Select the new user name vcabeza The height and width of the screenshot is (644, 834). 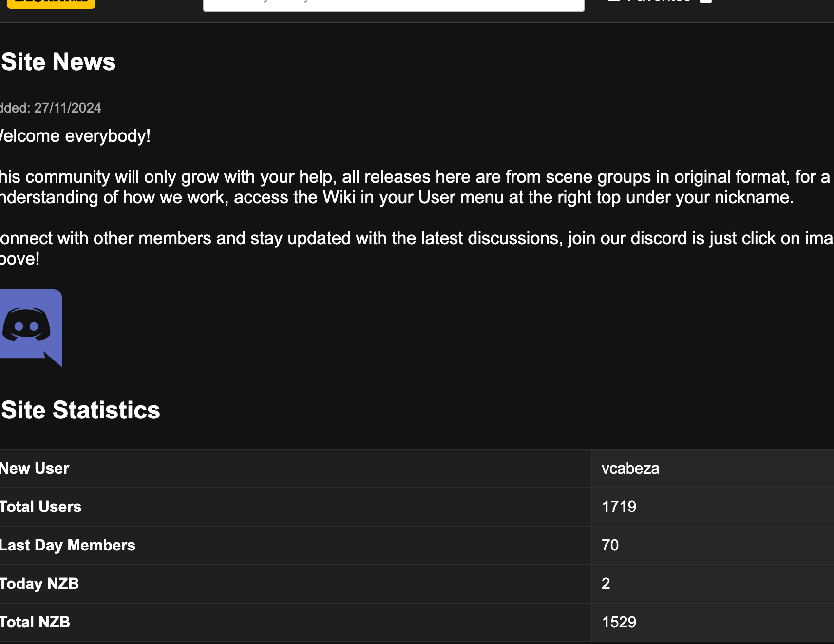(x=630, y=468)
